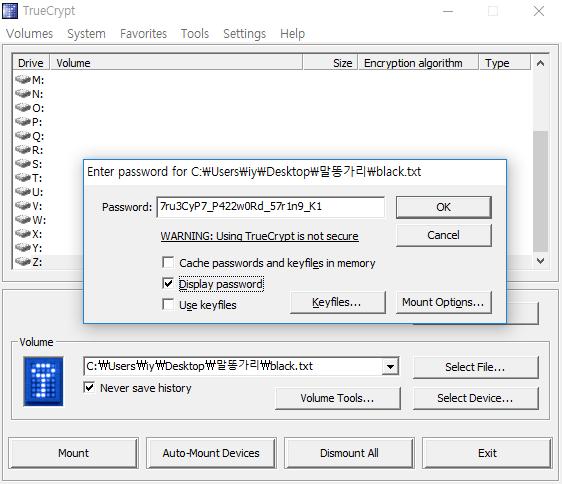Select the Y: drive icon
This screenshot has width=562, height=484.
(x=23, y=247)
